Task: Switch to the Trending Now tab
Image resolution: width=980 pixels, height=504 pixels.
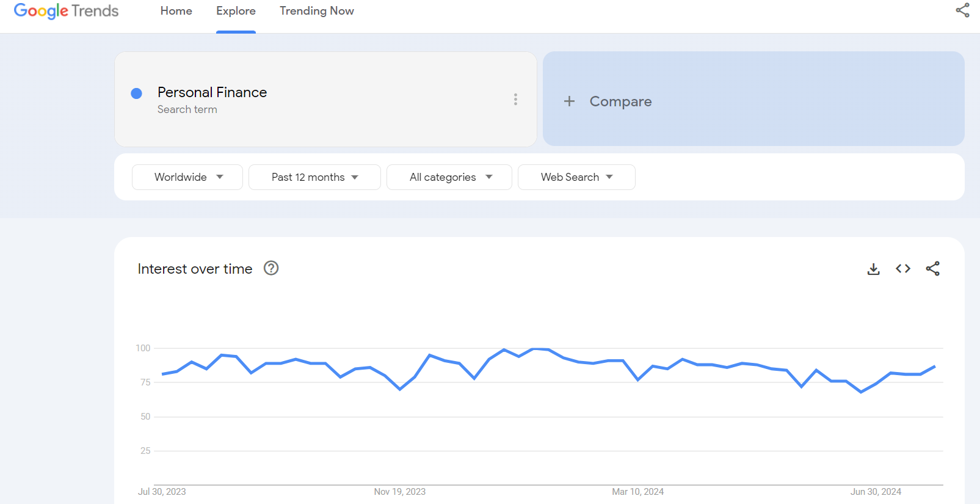Action: pos(316,11)
